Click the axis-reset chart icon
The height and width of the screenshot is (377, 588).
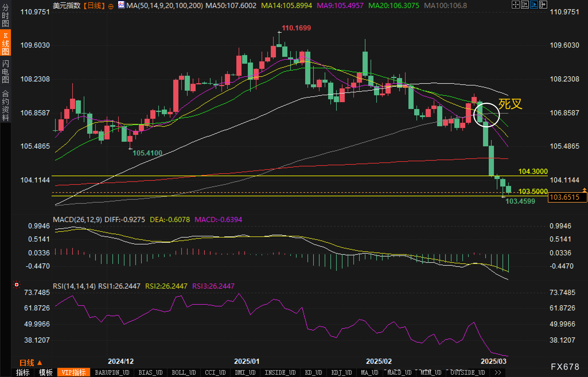pyautogui.click(x=525, y=5)
